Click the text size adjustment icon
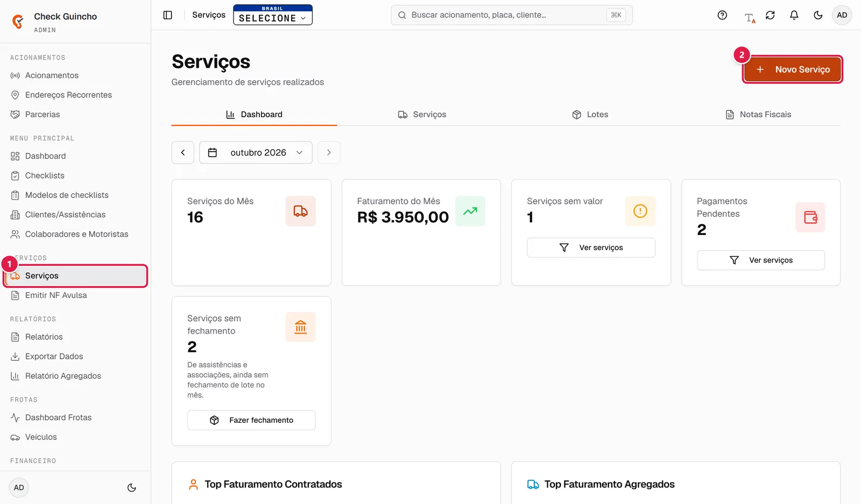The image size is (861, 504). click(750, 17)
